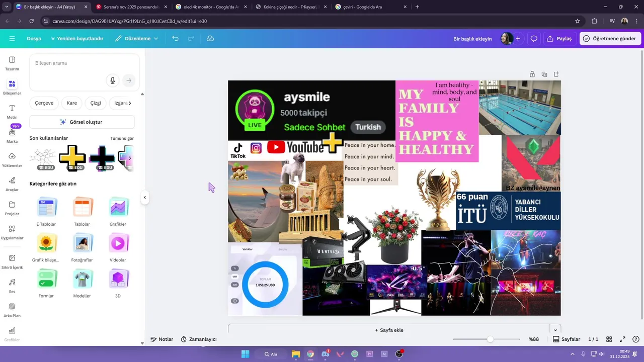Show more filter chips with the arrow
This screenshot has height=362, width=644.
130,103
